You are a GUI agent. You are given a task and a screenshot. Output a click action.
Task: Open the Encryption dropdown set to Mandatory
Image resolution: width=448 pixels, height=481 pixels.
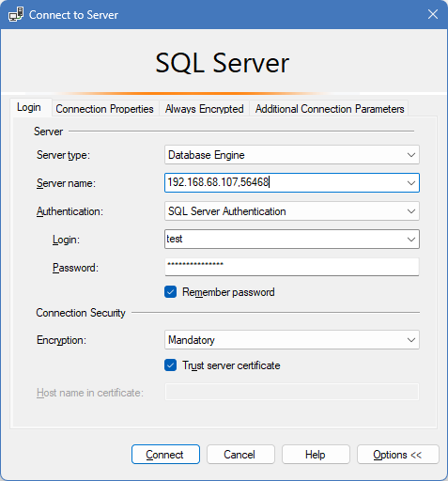click(x=292, y=340)
